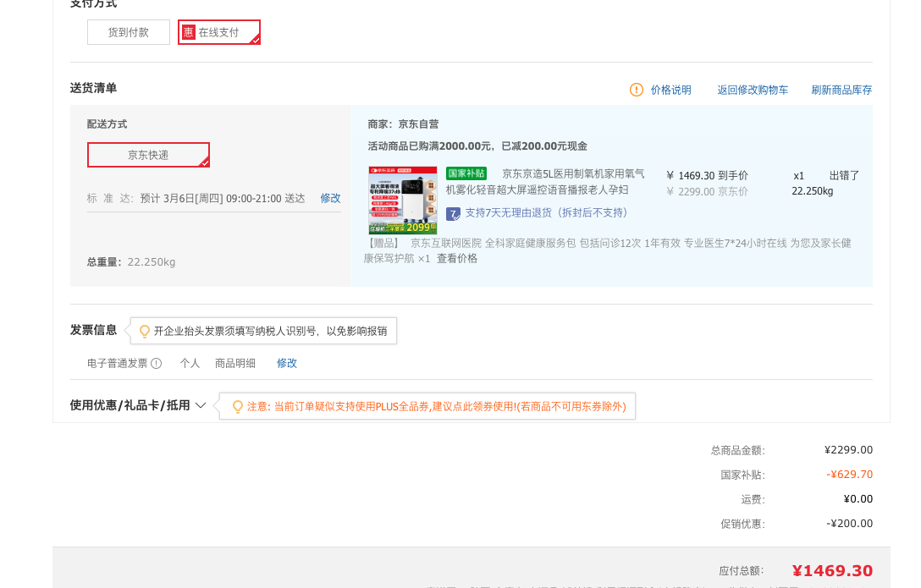The width and height of the screenshot is (921, 588).
Task: Click the red 惠 discount badge
Action: point(188,32)
